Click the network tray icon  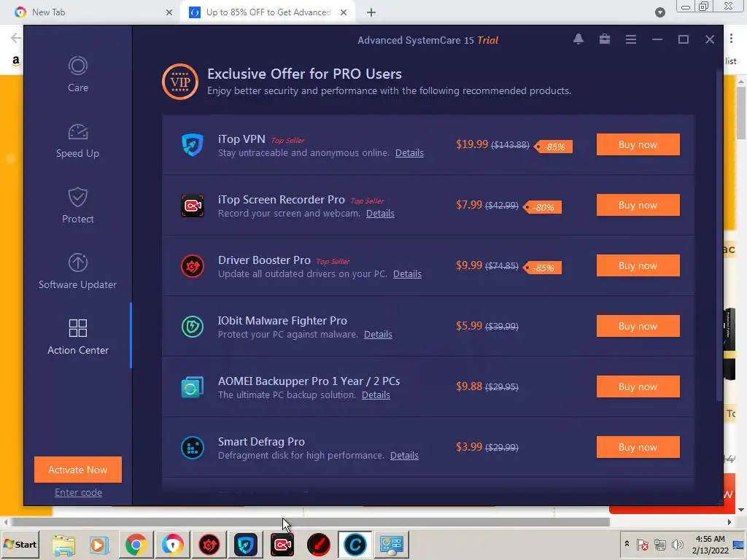659,544
